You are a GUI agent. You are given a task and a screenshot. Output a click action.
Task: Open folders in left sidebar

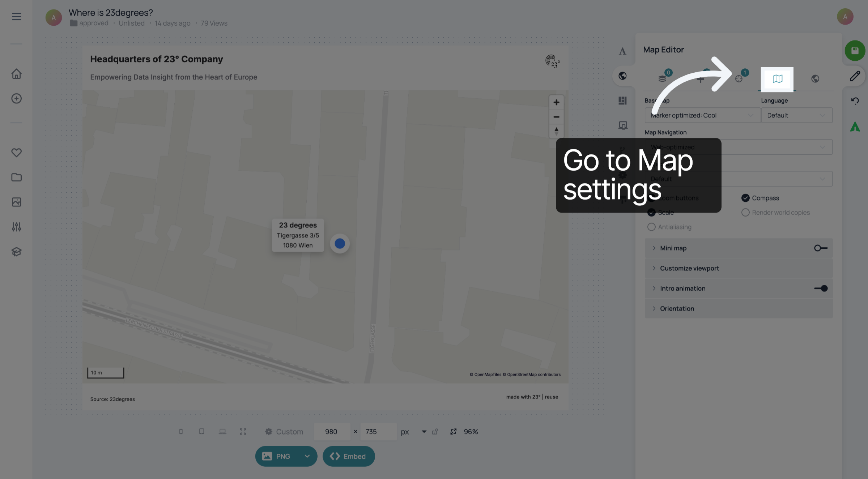(x=16, y=177)
